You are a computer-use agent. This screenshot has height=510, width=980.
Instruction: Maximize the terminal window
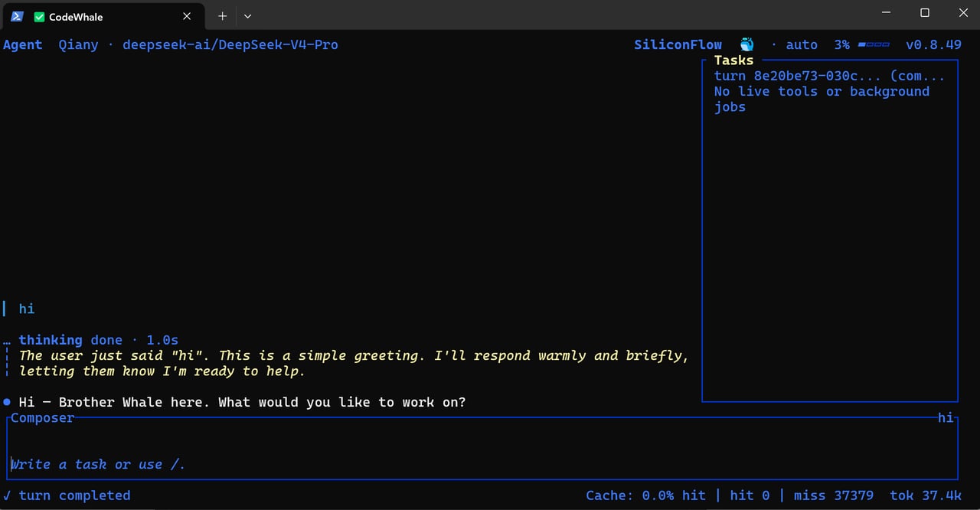point(924,13)
